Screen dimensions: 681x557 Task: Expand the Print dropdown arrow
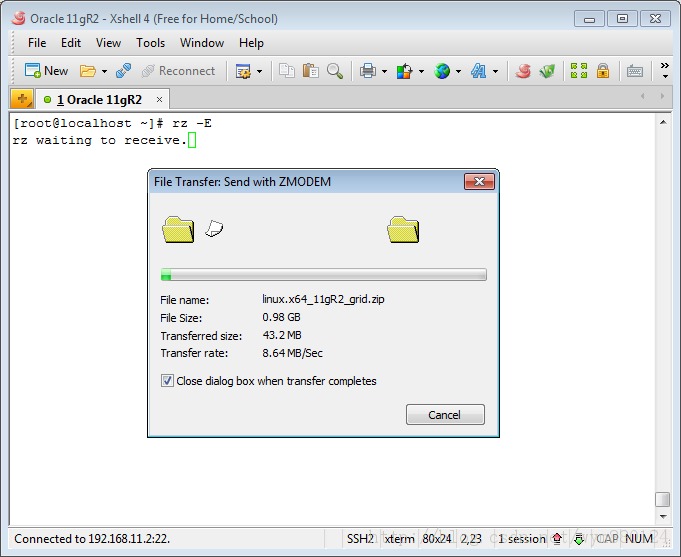[384, 71]
